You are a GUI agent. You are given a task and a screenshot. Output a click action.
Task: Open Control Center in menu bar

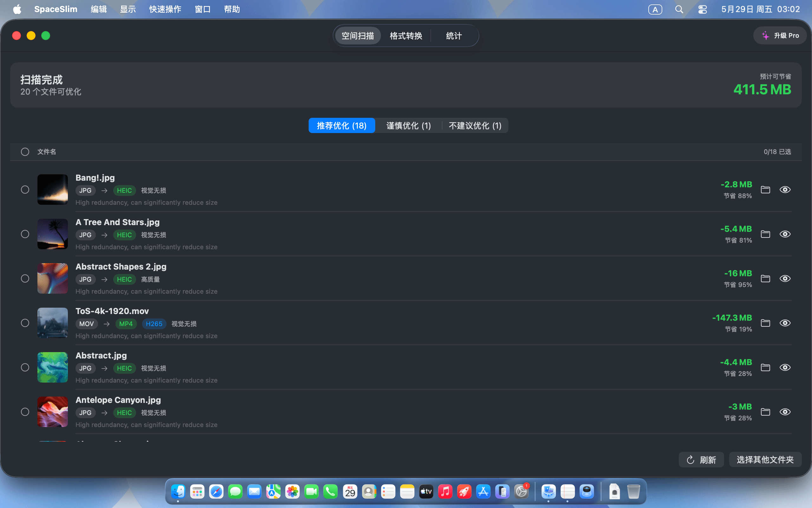point(702,9)
